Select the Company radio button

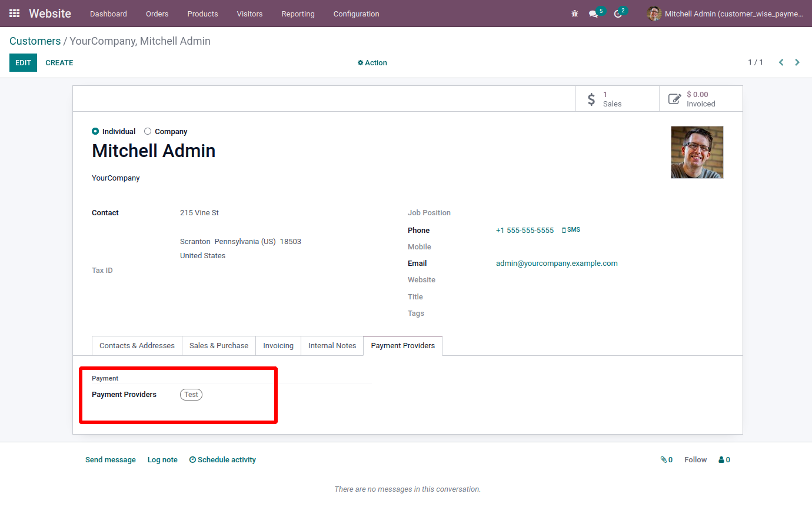coord(148,131)
